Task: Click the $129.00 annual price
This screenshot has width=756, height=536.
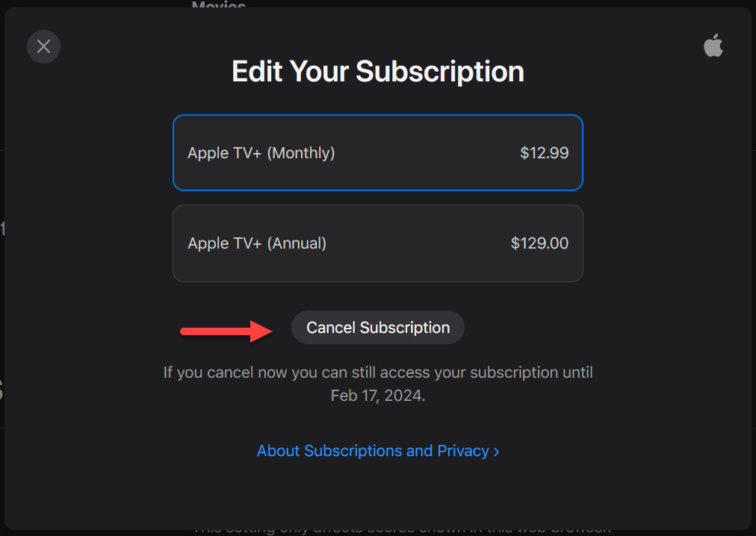Action: (x=539, y=243)
